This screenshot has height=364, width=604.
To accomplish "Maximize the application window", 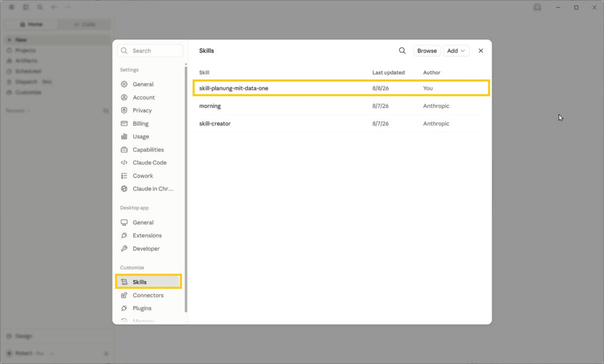I will pyautogui.click(x=576, y=7).
